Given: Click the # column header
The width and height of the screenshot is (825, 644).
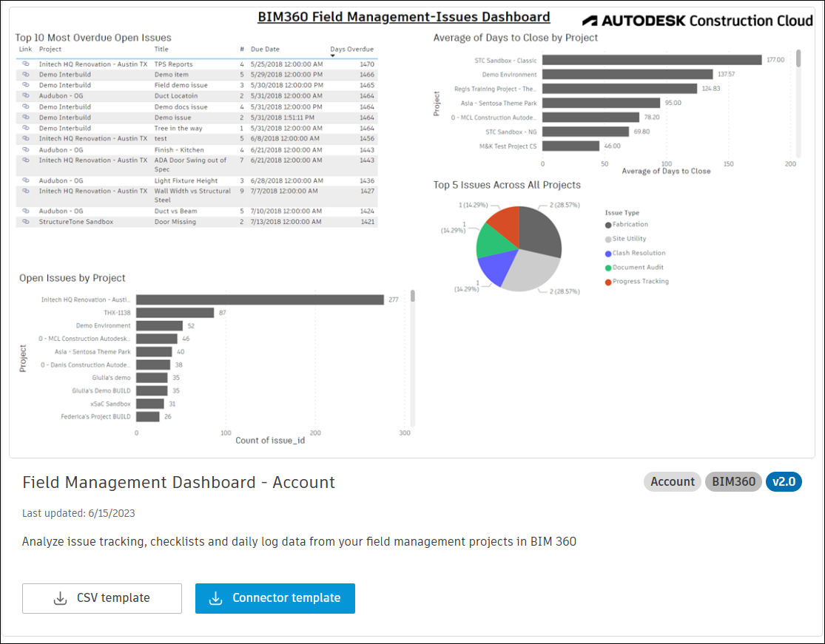Looking at the screenshot, I should [242, 50].
